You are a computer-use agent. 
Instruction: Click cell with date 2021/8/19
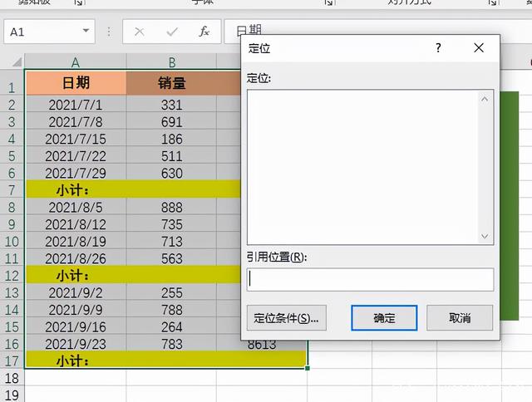(x=76, y=242)
